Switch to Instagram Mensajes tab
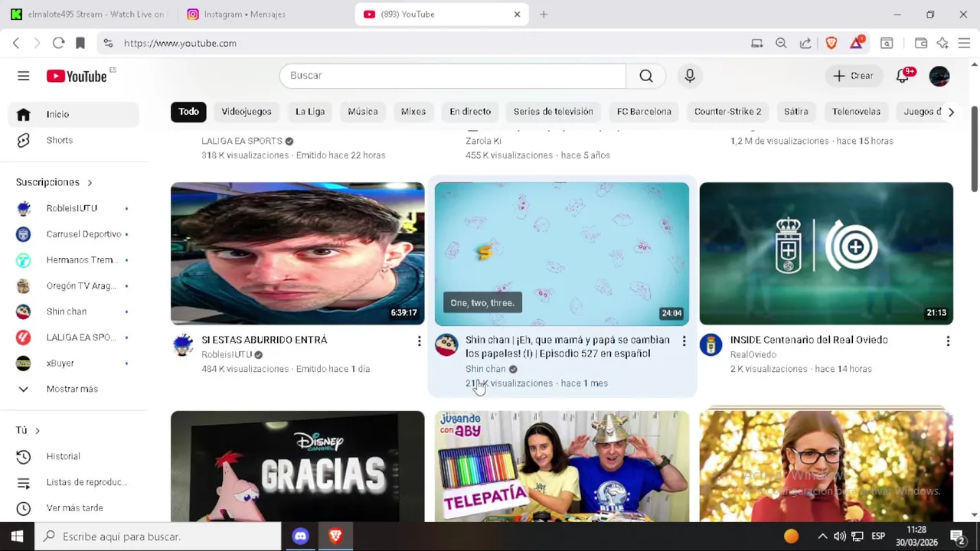 click(x=266, y=14)
